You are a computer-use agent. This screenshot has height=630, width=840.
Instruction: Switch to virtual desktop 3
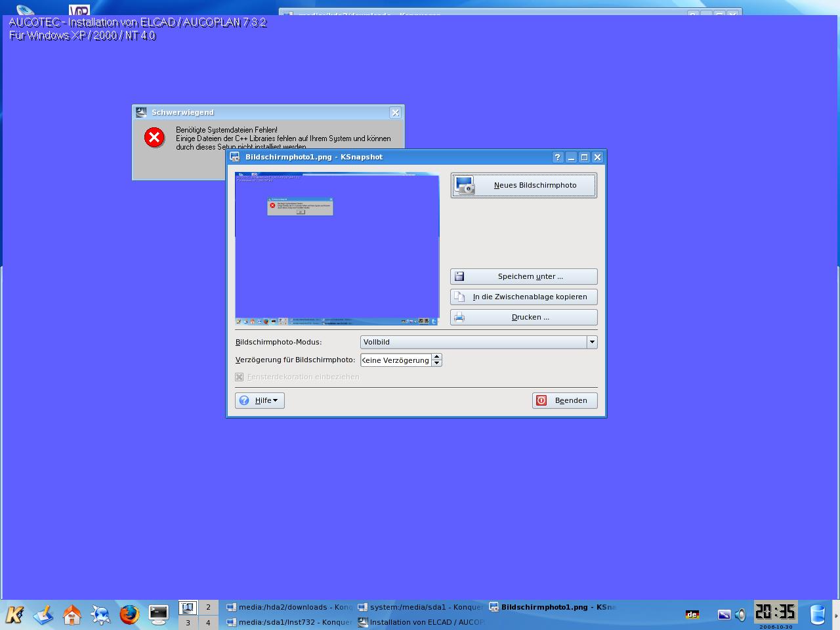(x=188, y=623)
